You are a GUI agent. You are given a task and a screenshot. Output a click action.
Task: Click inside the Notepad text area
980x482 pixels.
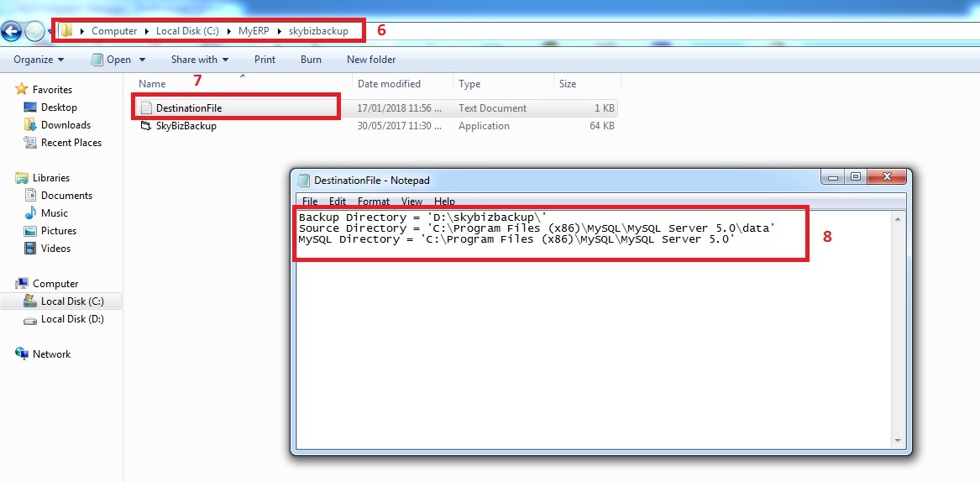(x=588, y=353)
